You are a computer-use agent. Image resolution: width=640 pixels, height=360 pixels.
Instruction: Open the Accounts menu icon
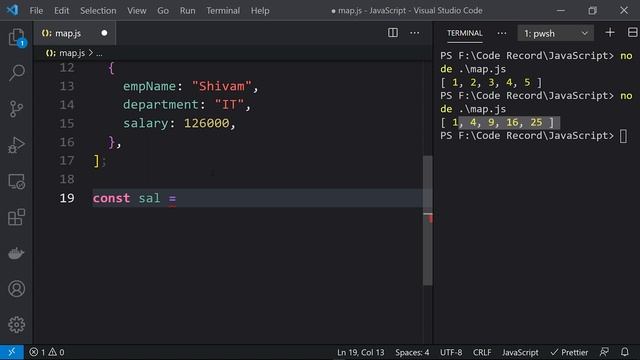(16, 289)
